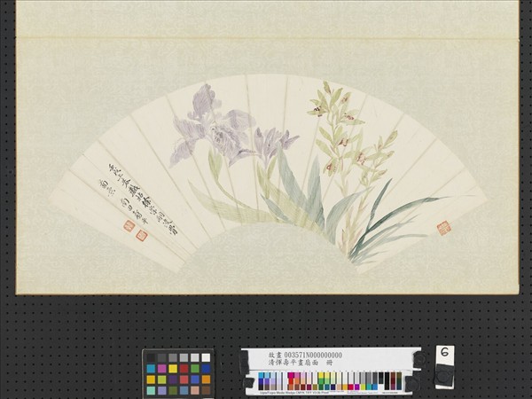Select the multicolor media wedge strip

point(328,379)
